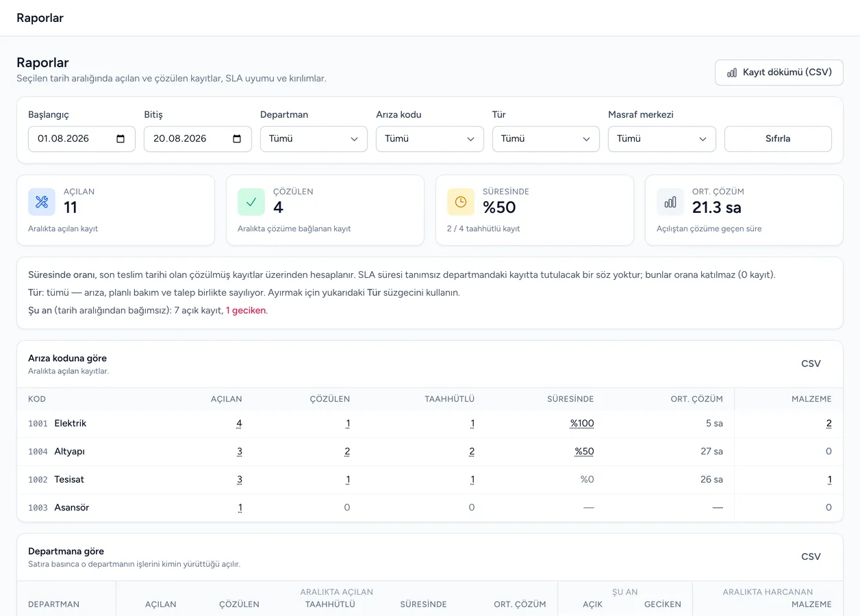Click Altyapı açılan count 3

239,452
